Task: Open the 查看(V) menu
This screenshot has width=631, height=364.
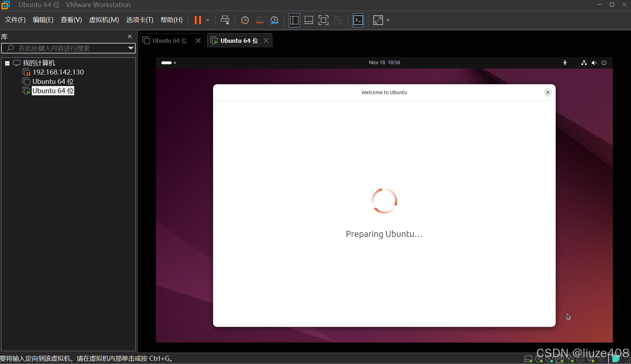Action: [71, 20]
